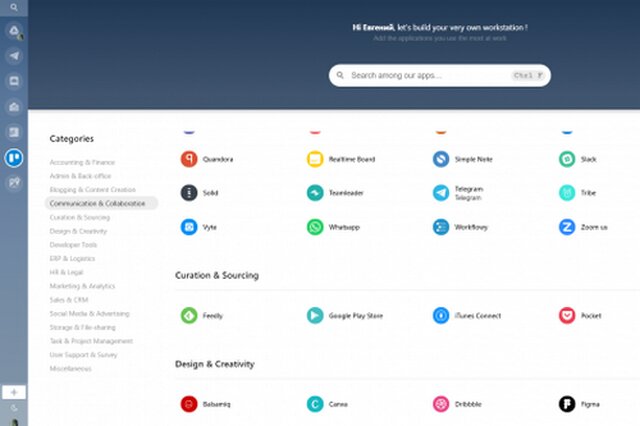This screenshot has width=640, height=426.
Task: Select Accounting & Finance category
Action: 82,162
